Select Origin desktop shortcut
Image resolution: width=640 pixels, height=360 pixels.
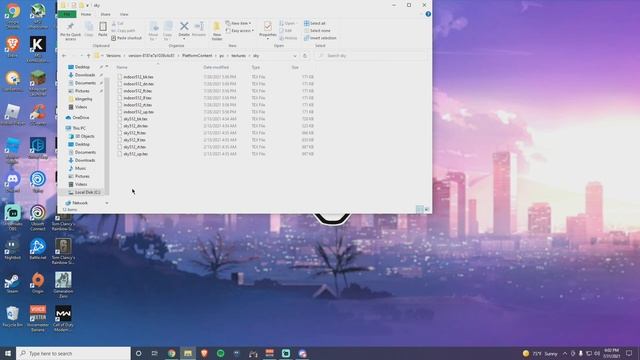tap(38, 283)
